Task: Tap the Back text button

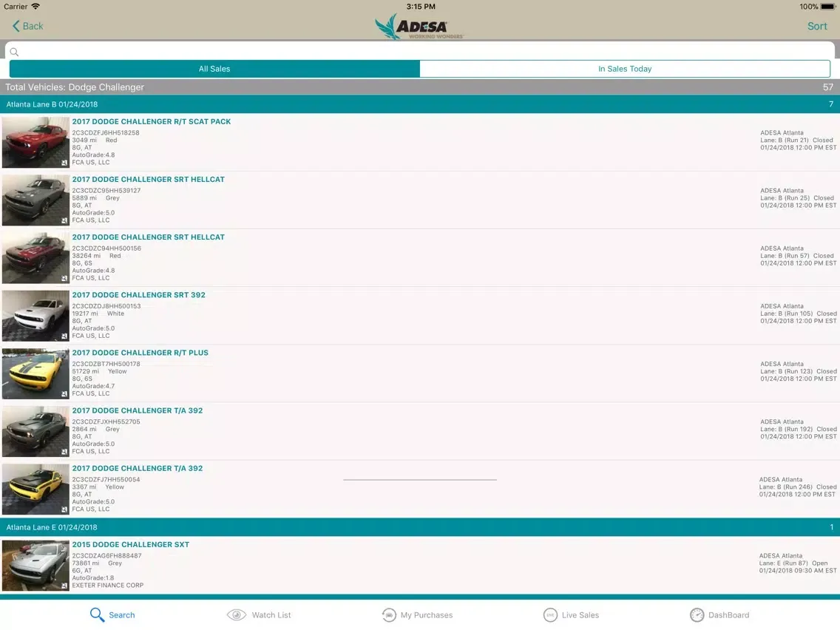Action: pos(33,26)
